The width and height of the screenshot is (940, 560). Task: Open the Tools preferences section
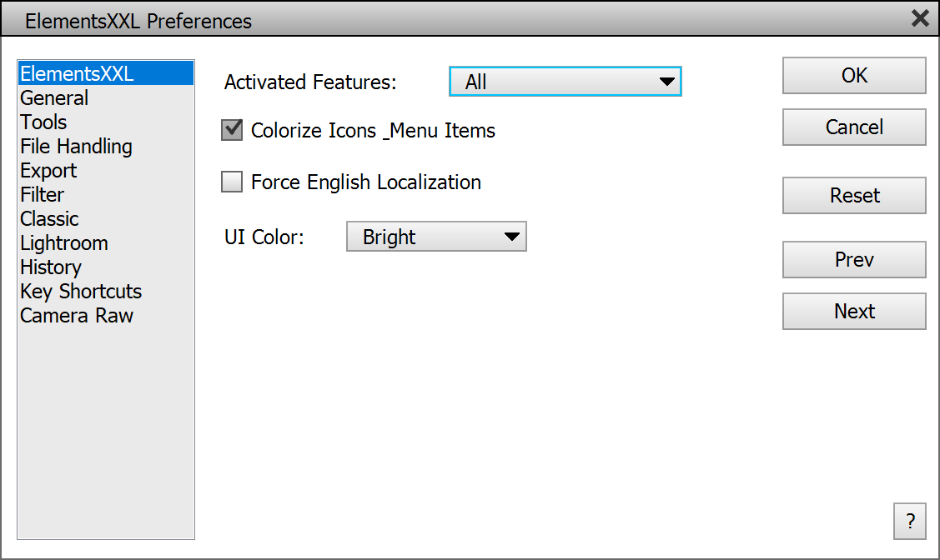[x=43, y=122]
